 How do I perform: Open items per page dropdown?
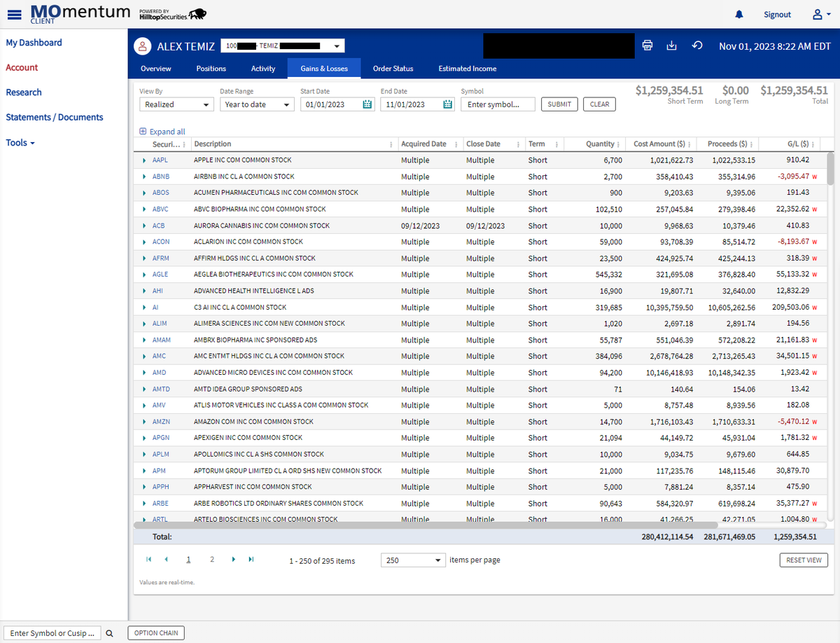pos(413,560)
